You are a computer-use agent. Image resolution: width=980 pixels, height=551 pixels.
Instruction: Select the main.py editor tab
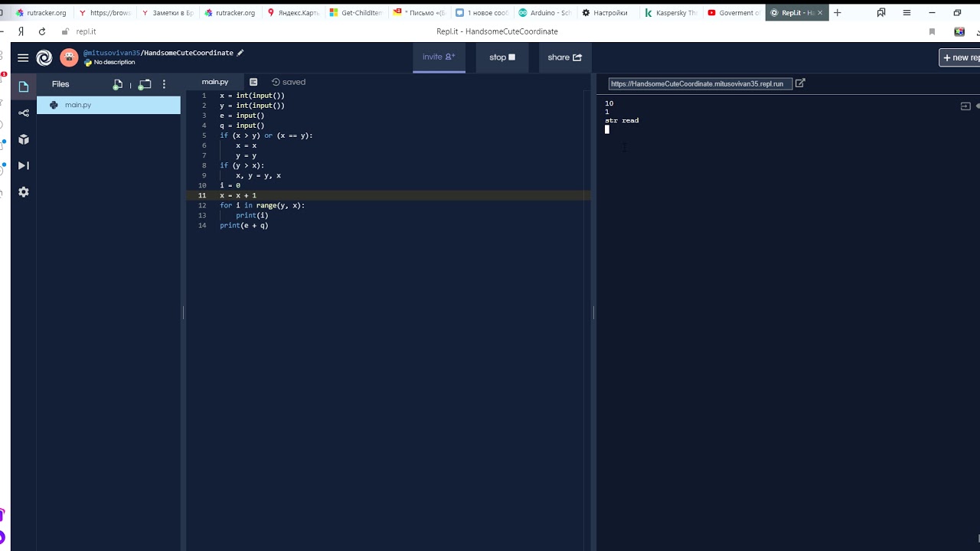click(215, 82)
